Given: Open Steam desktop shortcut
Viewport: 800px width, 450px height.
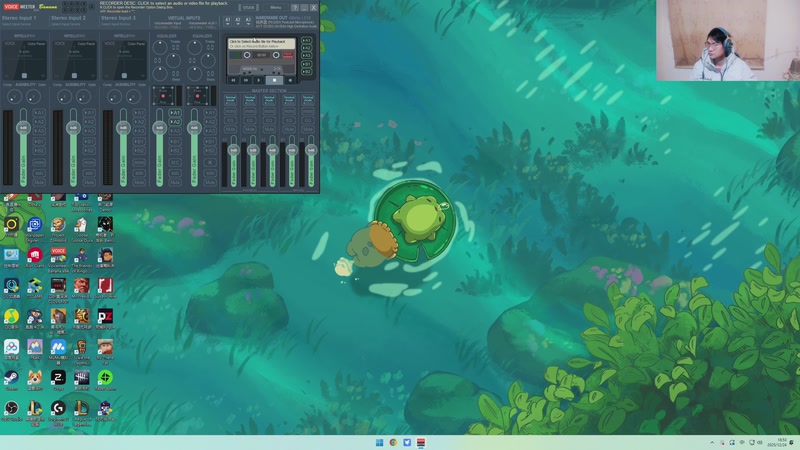Looking at the screenshot, I should (11, 380).
